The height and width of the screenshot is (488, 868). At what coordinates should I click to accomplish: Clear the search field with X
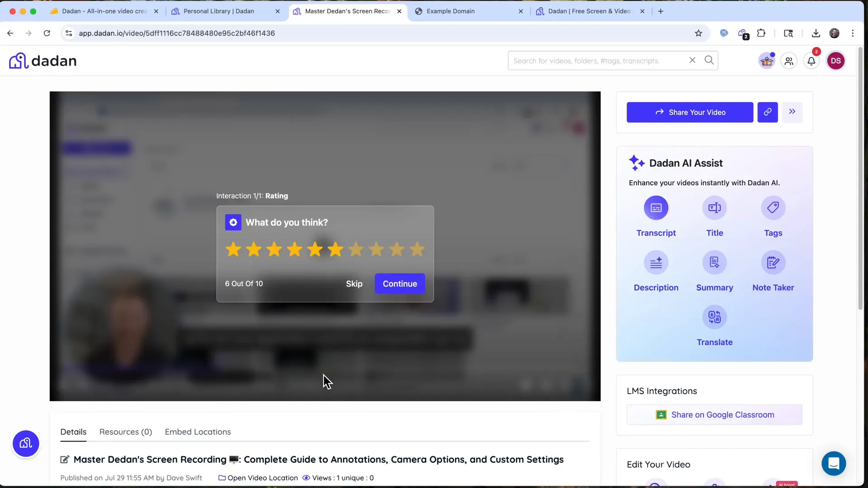point(692,60)
